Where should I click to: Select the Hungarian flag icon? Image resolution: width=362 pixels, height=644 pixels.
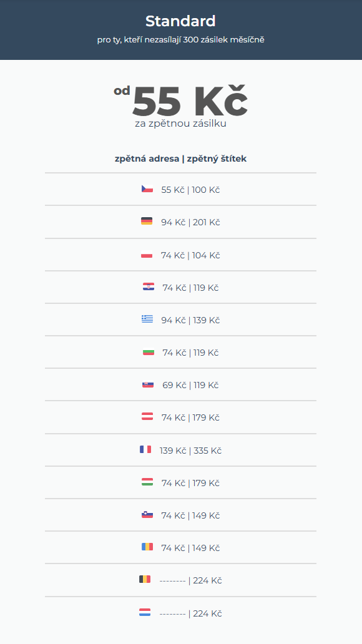147,482
